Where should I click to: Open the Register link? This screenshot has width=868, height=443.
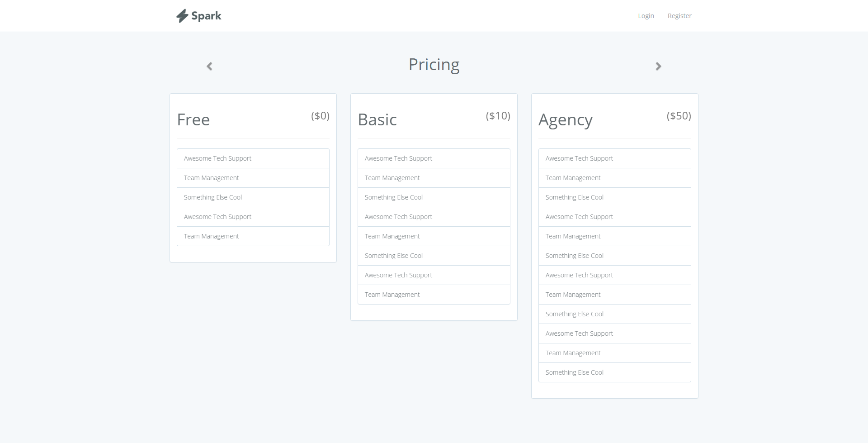(x=679, y=16)
